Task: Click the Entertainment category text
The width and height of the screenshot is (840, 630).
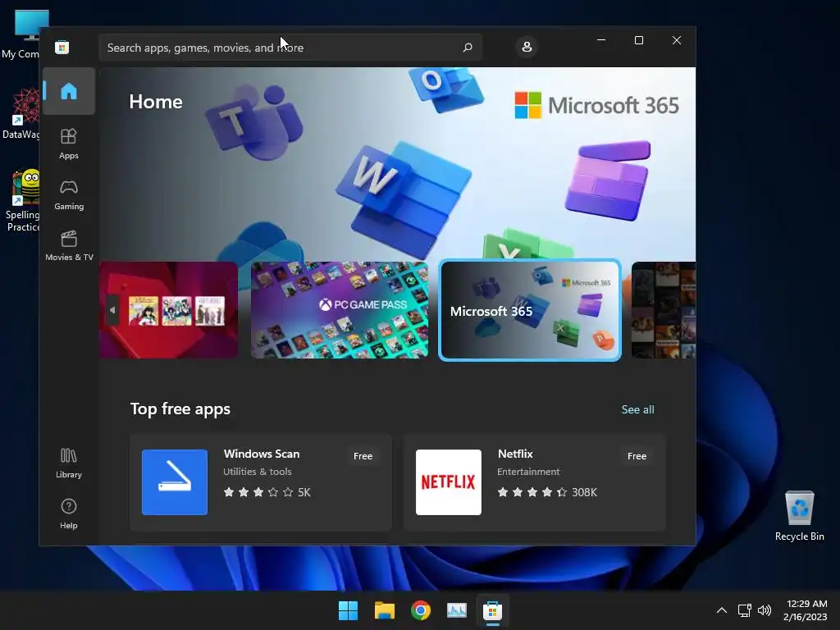Action: pos(528,472)
